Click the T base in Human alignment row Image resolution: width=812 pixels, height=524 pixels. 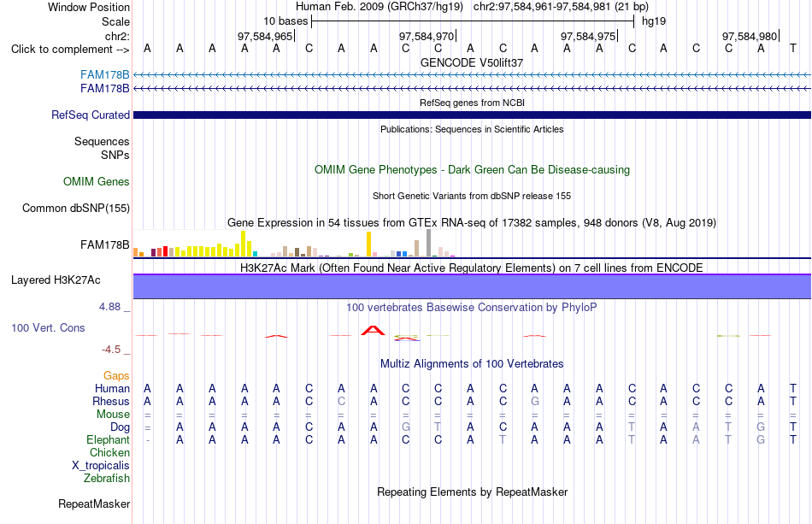(793, 388)
